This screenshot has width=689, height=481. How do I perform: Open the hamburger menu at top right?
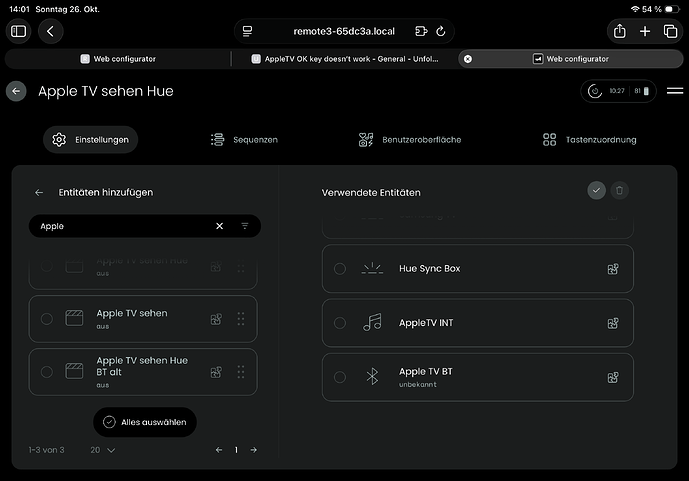(675, 91)
